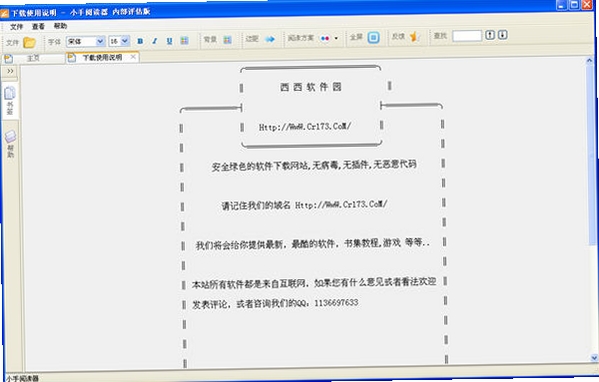Screen dimensions: 599x382
Task: Click the scrollbar up arrow
Action: tap(589, 60)
